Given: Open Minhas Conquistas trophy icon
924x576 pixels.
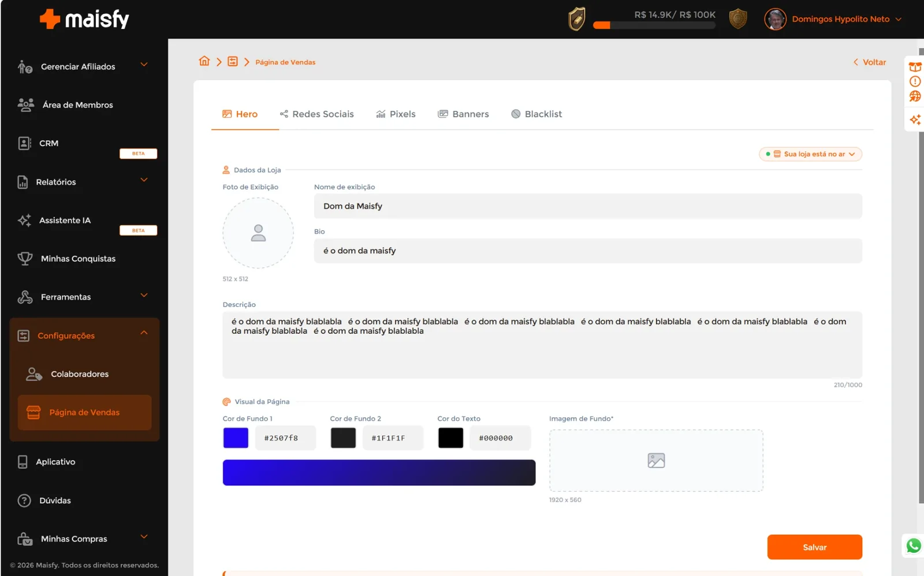Looking at the screenshot, I should [x=25, y=259].
